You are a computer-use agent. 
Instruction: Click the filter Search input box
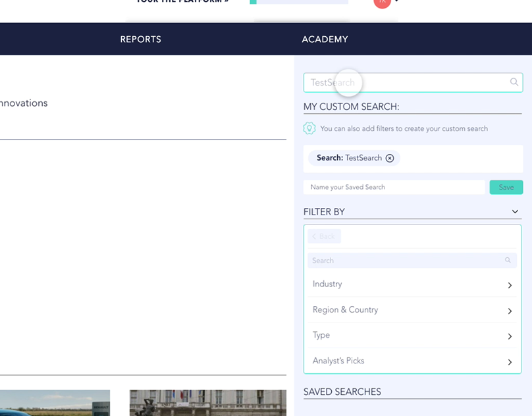point(412,260)
